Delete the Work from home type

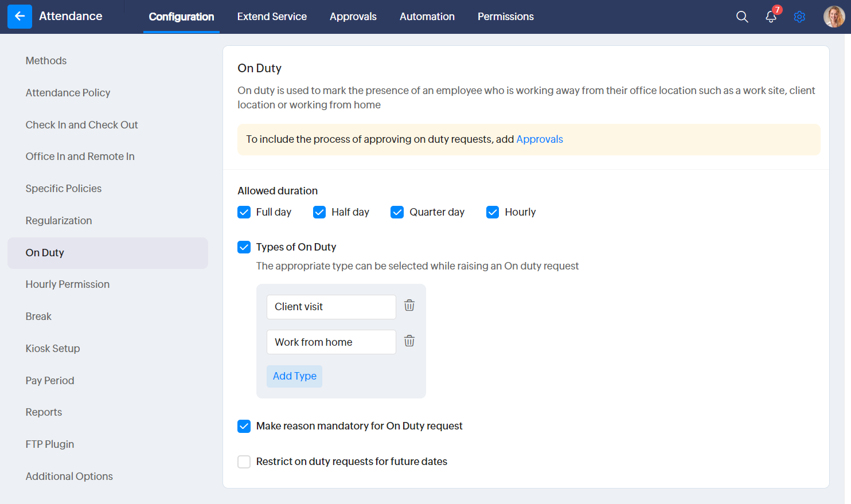click(x=409, y=341)
